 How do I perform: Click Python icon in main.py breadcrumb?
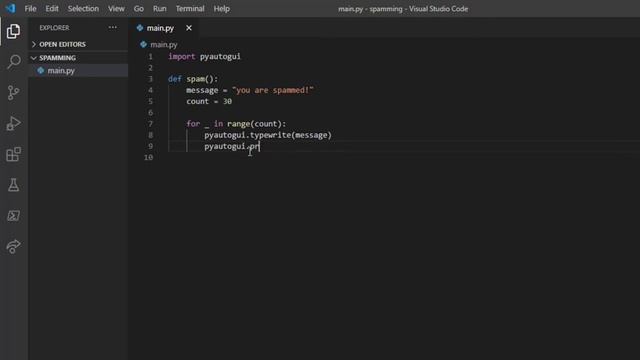[x=143, y=44]
